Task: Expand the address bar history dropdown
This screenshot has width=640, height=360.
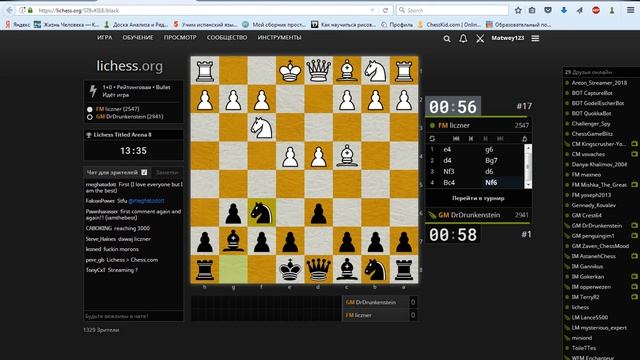Action: tap(372, 10)
